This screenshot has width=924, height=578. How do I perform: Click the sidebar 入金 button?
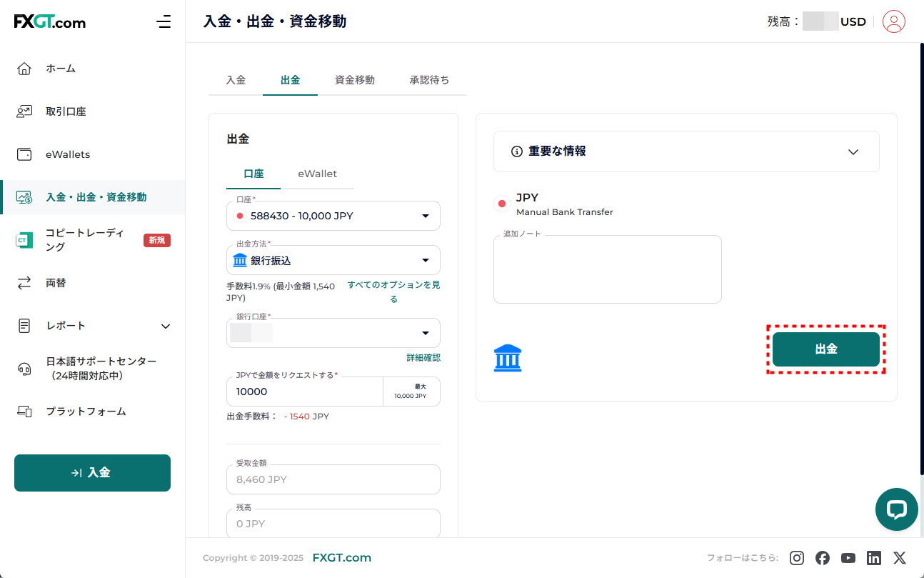coord(92,473)
